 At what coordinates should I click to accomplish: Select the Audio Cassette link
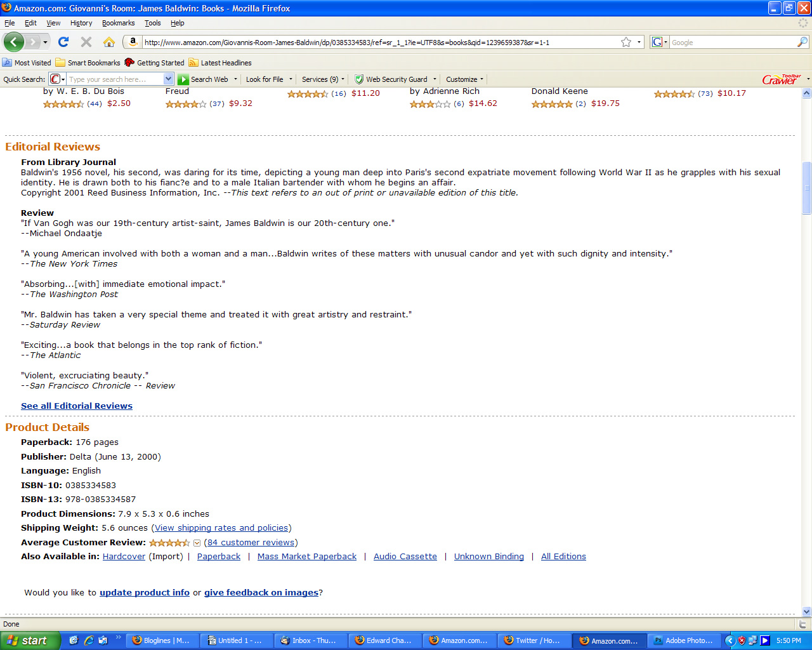405,556
